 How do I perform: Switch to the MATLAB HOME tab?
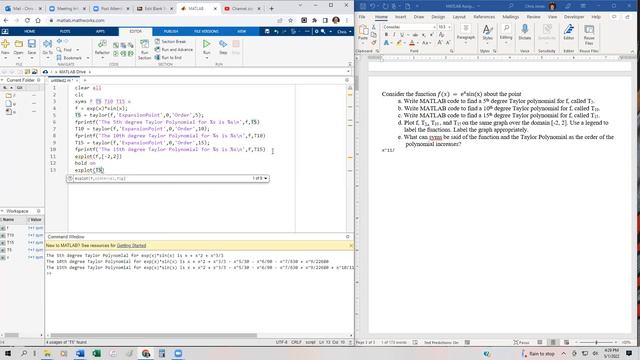pos(29,31)
